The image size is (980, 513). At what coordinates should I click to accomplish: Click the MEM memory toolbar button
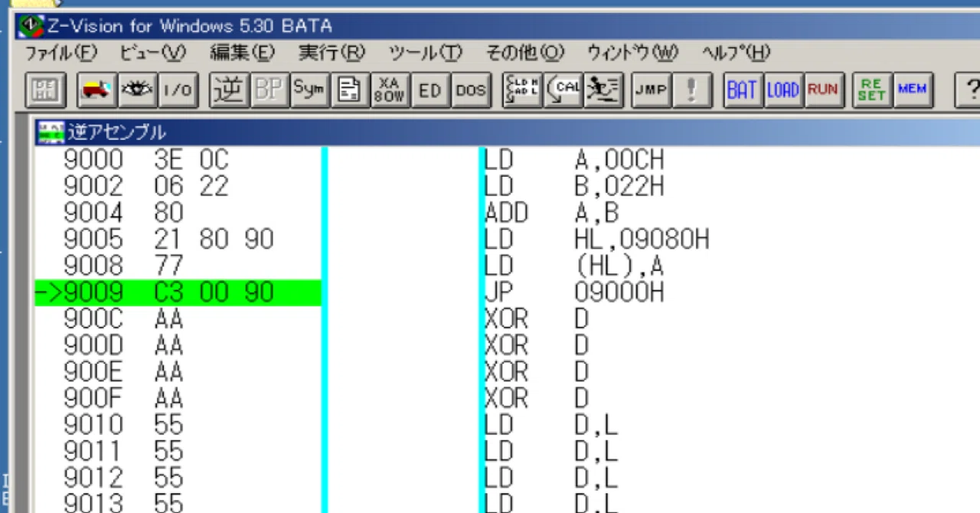[x=912, y=90]
